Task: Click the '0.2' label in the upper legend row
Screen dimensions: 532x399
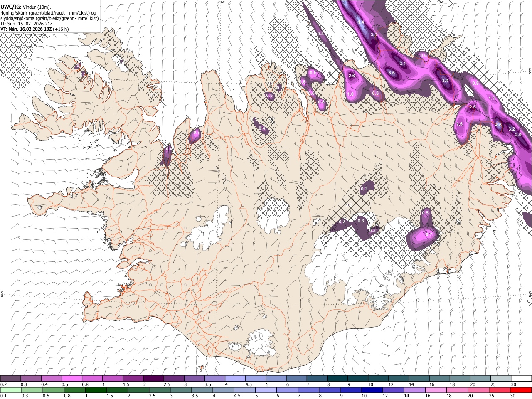Action: point(4,384)
